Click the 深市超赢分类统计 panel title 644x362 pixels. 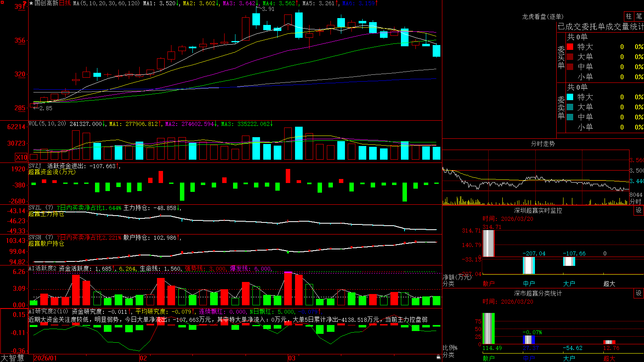[538, 293]
